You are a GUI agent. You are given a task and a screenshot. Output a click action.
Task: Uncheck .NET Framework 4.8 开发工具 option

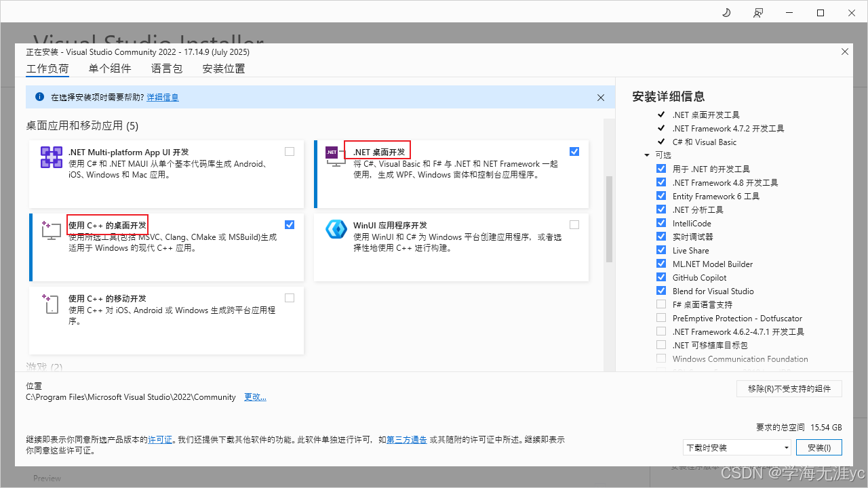661,182
